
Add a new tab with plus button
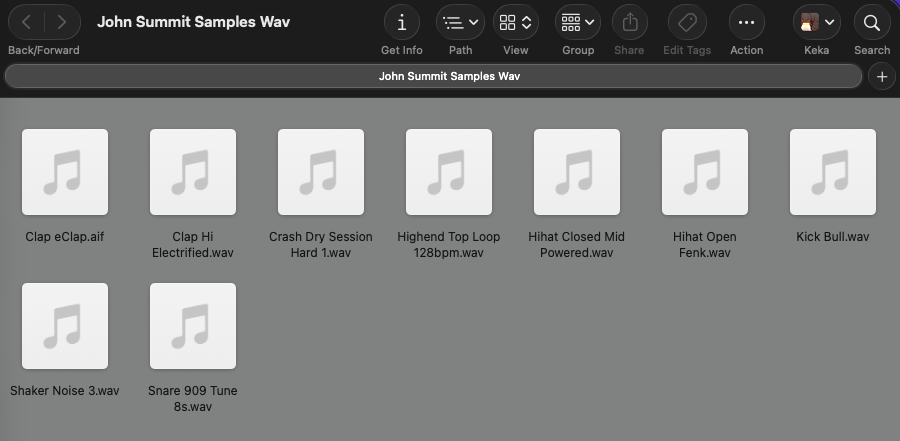click(882, 76)
